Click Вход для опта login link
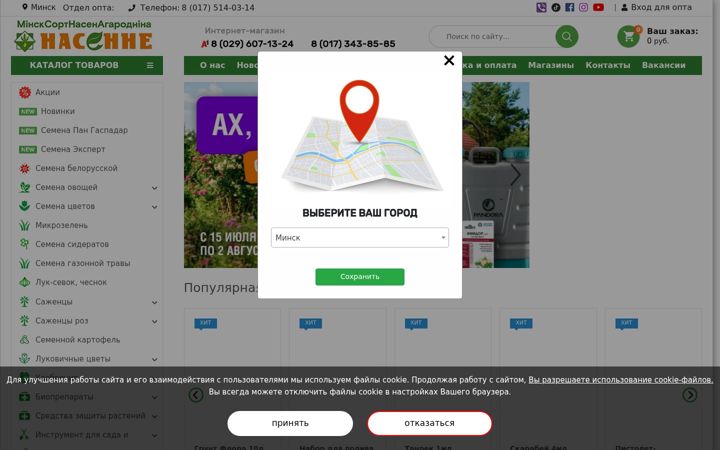 [657, 7]
